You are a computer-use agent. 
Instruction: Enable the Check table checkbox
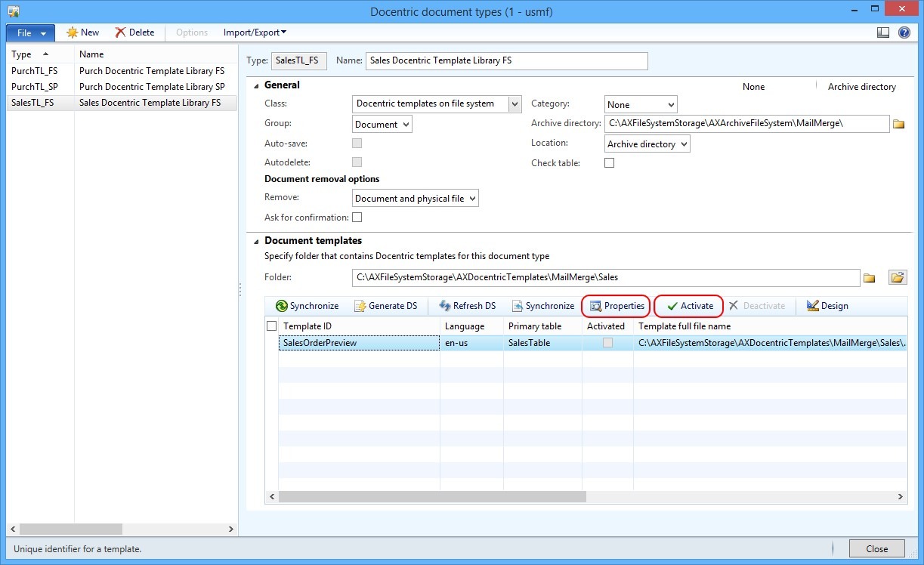click(609, 163)
